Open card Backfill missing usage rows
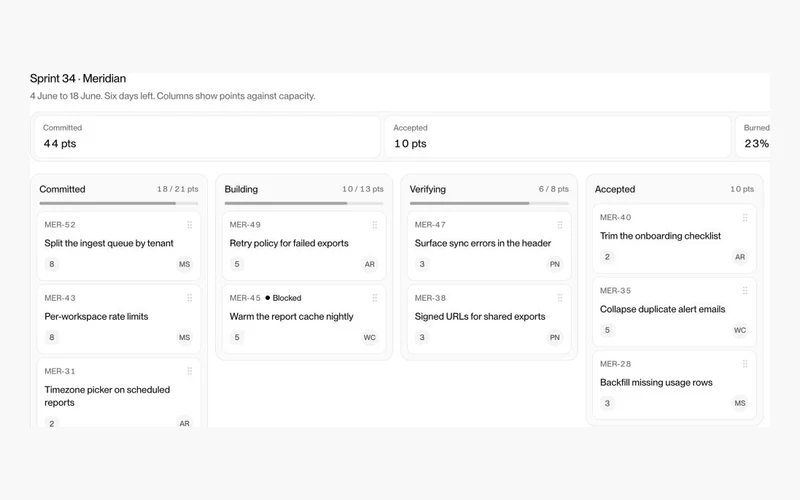This screenshot has height=500, width=800. [674, 385]
